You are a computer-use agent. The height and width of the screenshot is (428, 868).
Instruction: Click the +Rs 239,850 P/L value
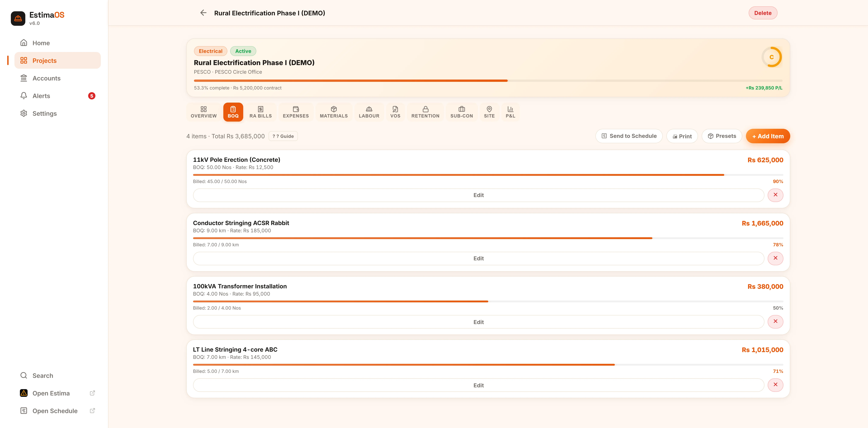(764, 88)
